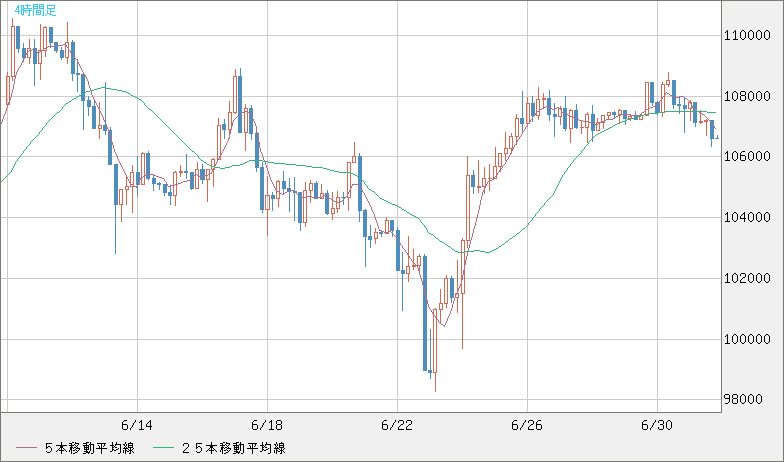Screen dimensions: 784x462
Task: Click the 104000 price axis label
Action: point(747,218)
